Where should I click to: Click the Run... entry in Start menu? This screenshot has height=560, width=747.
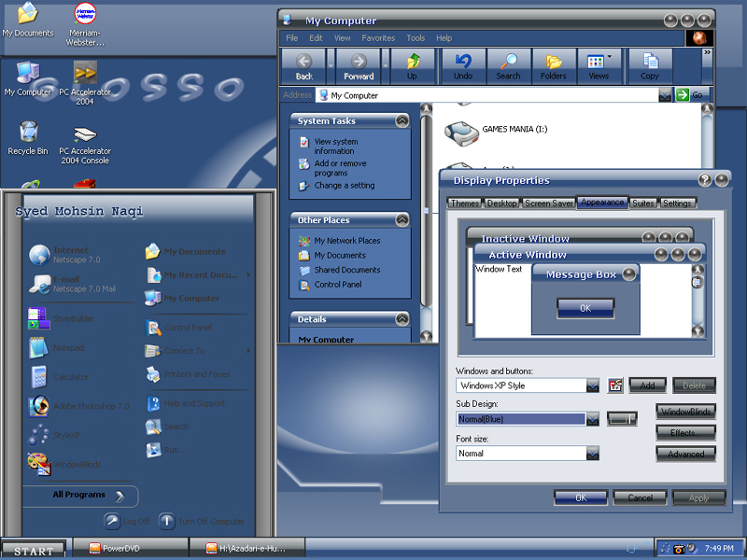(x=167, y=450)
